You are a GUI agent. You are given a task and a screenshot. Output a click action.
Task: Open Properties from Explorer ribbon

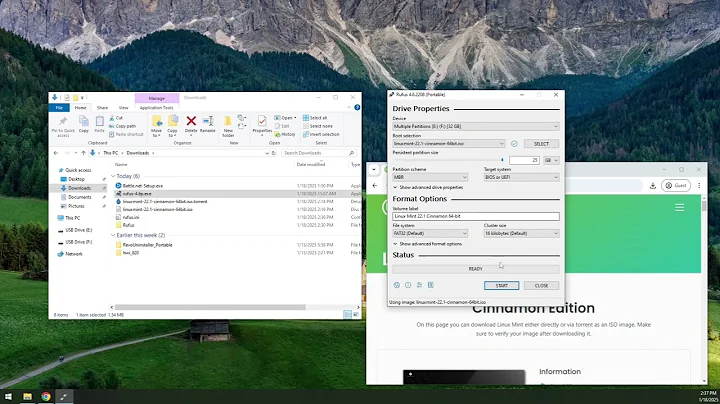click(x=262, y=124)
